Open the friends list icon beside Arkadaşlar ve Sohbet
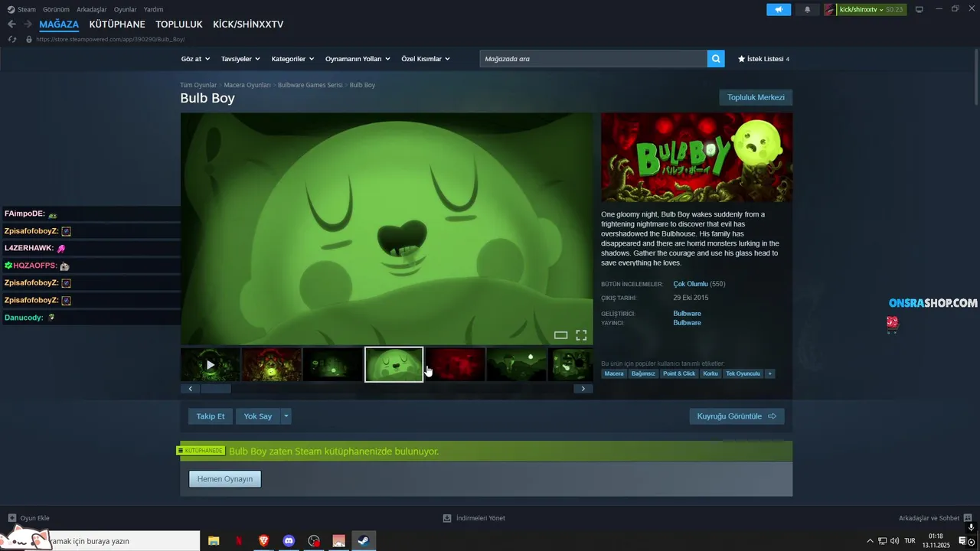The height and width of the screenshot is (551, 980). click(x=968, y=518)
